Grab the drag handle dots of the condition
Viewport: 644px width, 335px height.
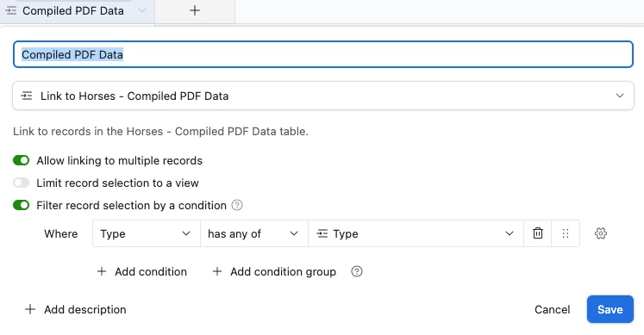click(x=566, y=233)
